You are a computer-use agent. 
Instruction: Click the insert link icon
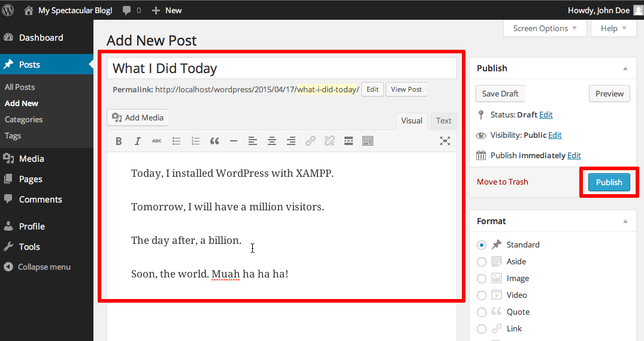pyautogui.click(x=310, y=141)
